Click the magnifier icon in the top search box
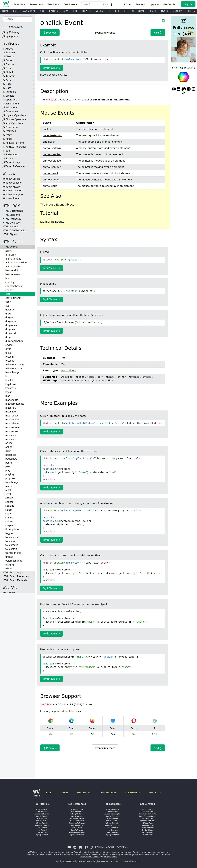The width and height of the screenshot is (197, 868). (x=104, y=4)
